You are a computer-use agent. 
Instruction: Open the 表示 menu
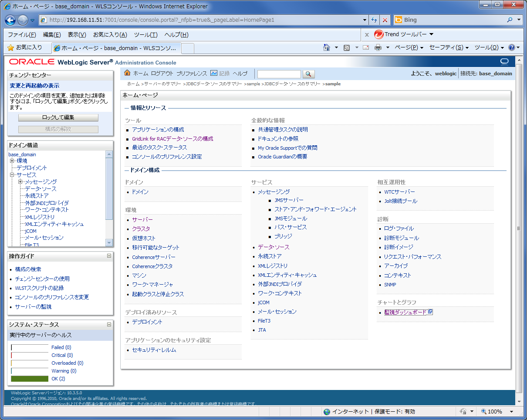pos(77,35)
